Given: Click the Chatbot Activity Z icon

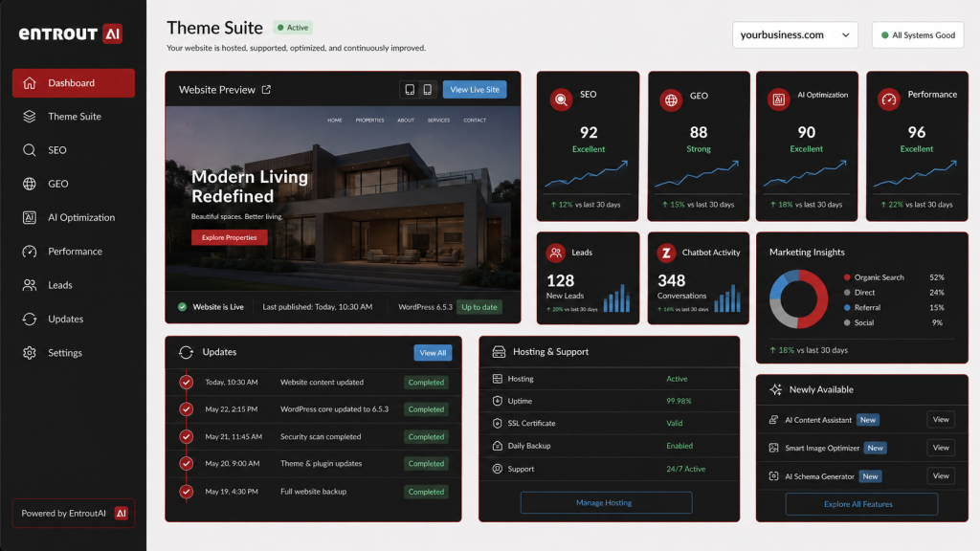Looking at the screenshot, I should [666, 253].
